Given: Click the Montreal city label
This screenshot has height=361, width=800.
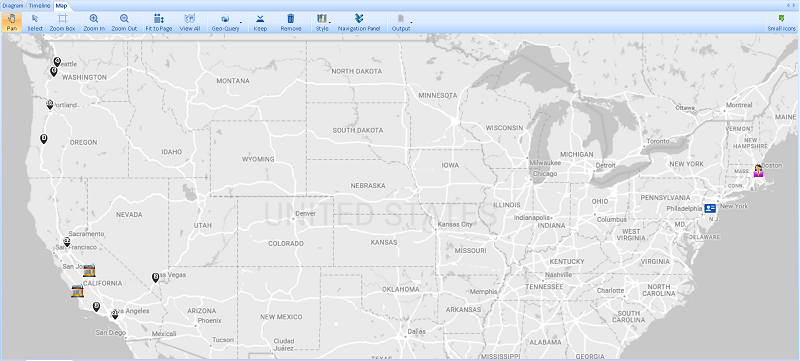Looking at the screenshot, I should (739, 105).
